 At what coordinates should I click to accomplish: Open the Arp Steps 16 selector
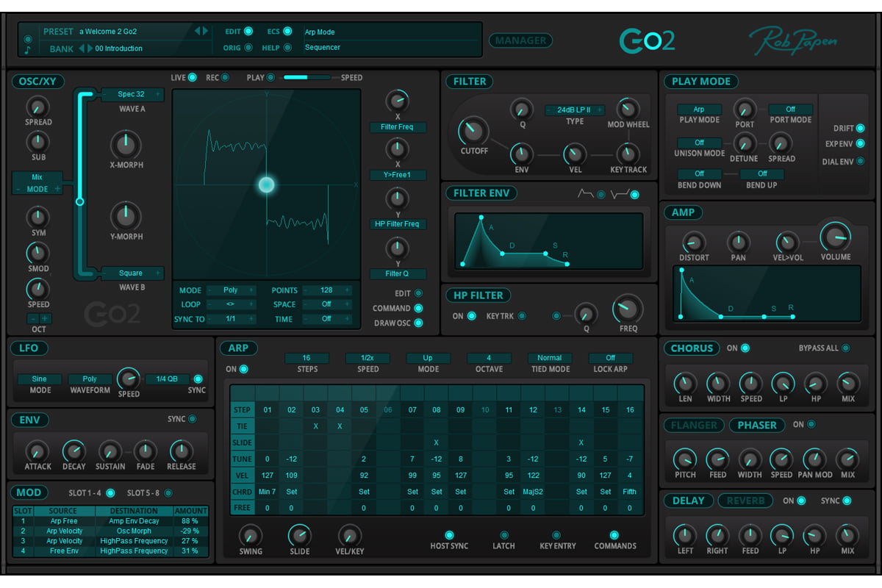[306, 358]
